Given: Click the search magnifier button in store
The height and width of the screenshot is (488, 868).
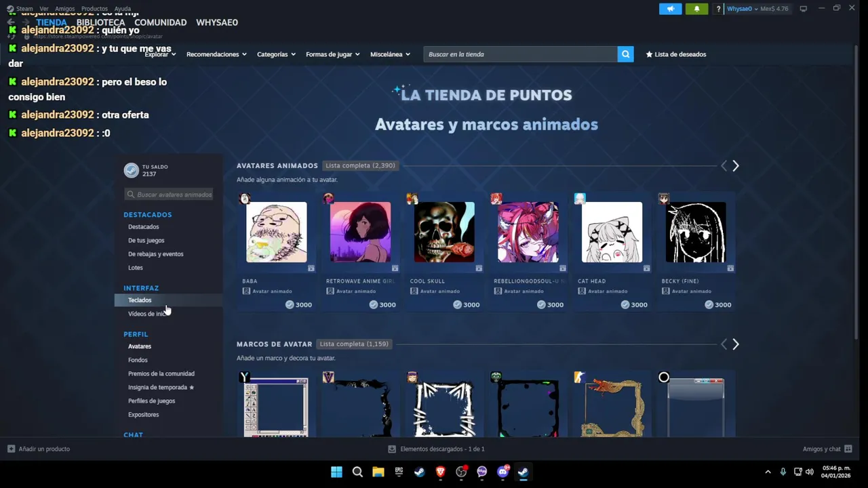Looking at the screenshot, I should 625,54.
